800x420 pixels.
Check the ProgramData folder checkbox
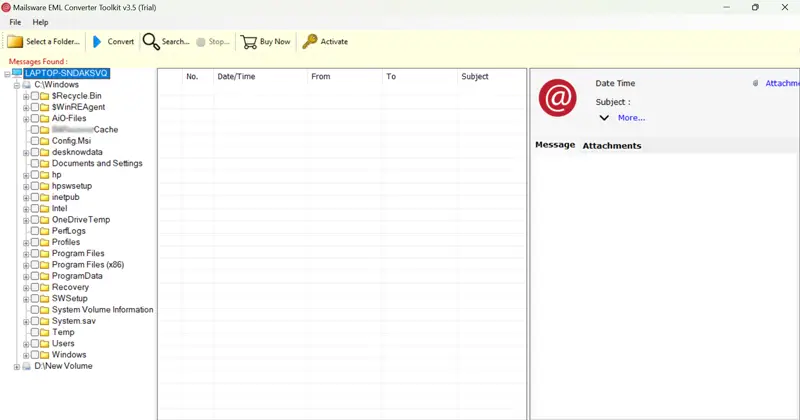(x=35, y=276)
